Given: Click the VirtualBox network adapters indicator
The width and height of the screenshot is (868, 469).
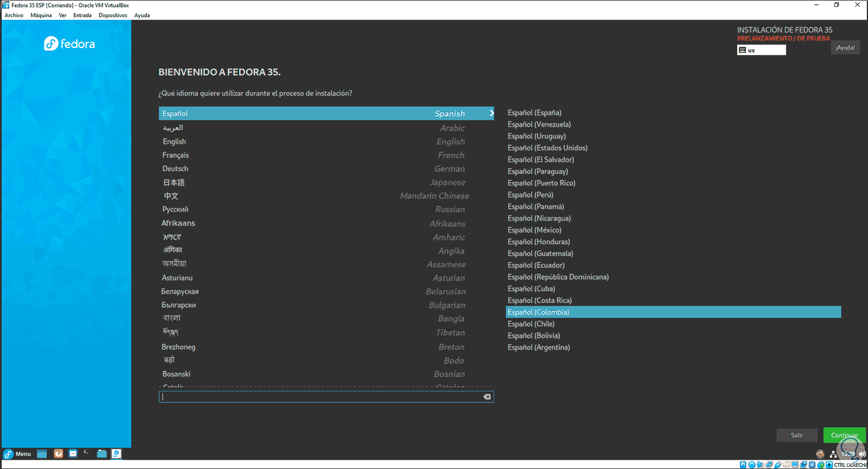Looking at the screenshot, I should pos(770,464).
